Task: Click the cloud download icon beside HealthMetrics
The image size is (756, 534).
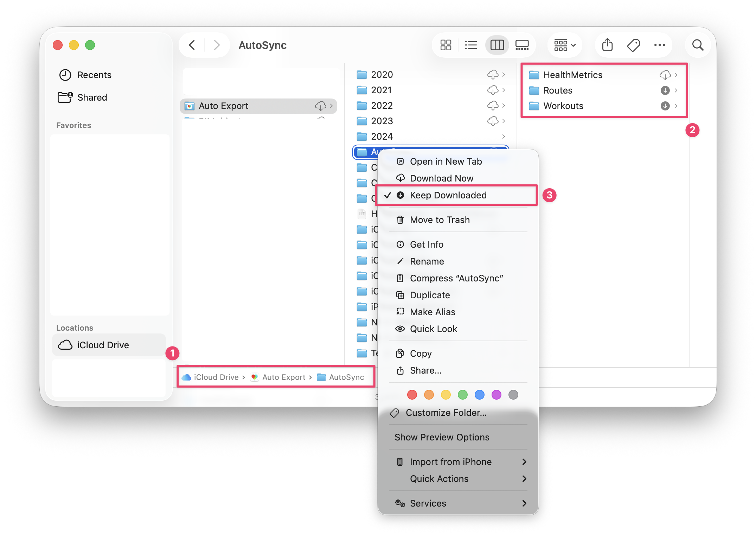Action: [x=665, y=75]
